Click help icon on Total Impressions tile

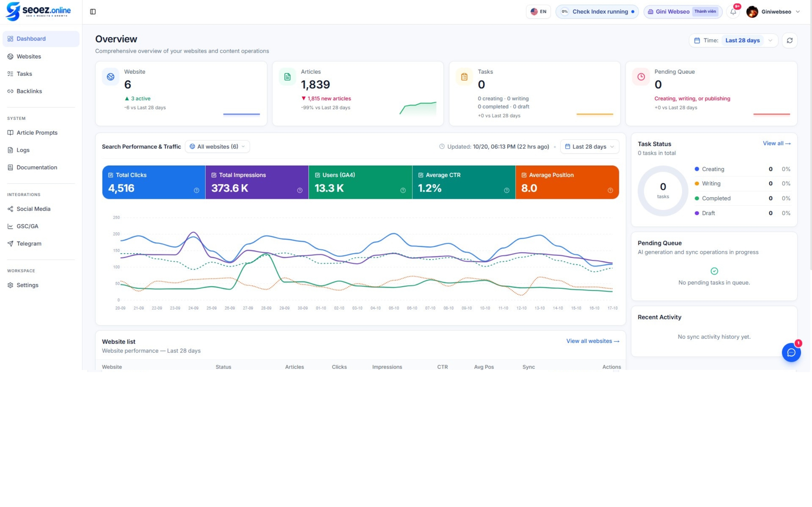coord(300,190)
